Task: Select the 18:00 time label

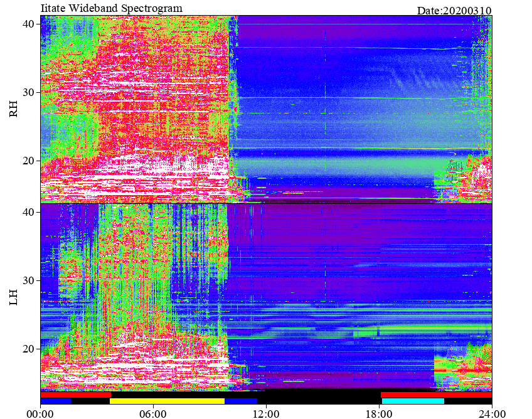Action: click(379, 414)
